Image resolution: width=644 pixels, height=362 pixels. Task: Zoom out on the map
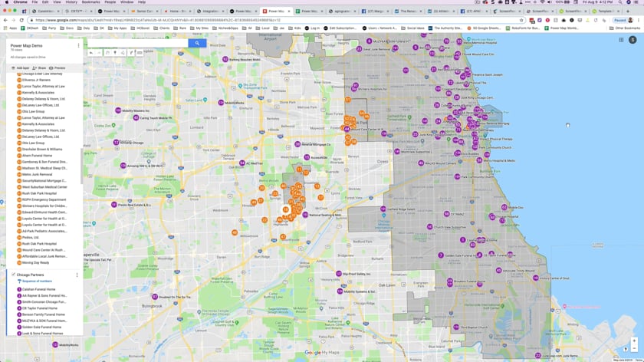click(634, 348)
